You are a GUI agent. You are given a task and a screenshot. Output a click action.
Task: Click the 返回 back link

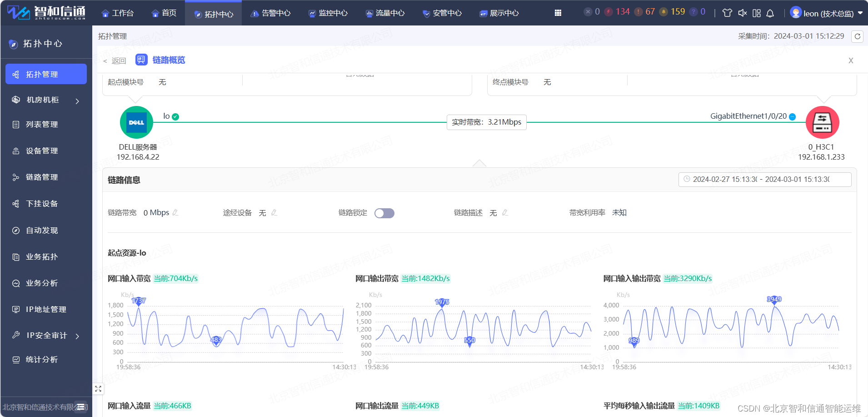pos(115,61)
